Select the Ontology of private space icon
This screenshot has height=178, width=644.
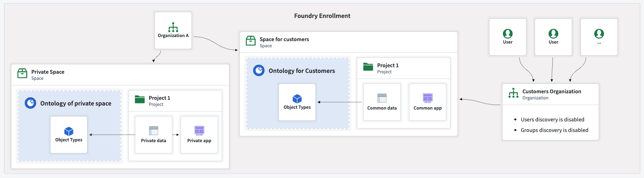coord(31,103)
